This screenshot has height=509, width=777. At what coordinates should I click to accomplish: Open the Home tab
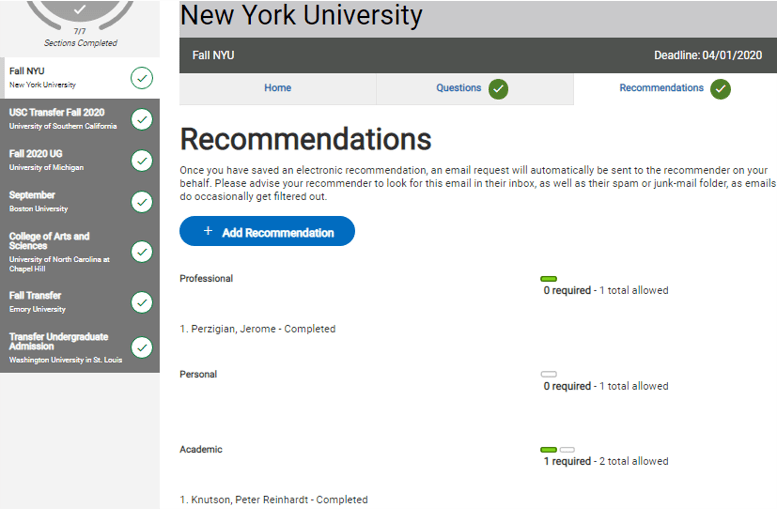coord(277,88)
